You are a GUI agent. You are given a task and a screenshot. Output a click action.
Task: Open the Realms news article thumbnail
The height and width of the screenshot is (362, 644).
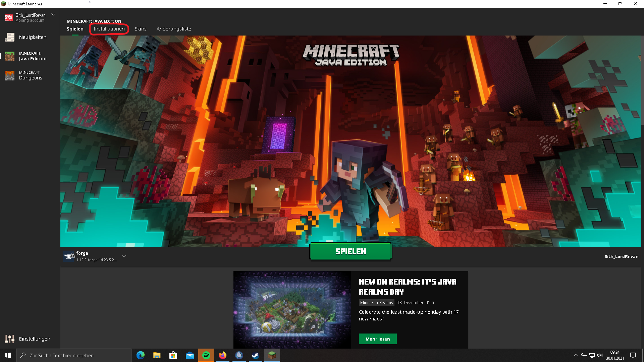(292, 310)
